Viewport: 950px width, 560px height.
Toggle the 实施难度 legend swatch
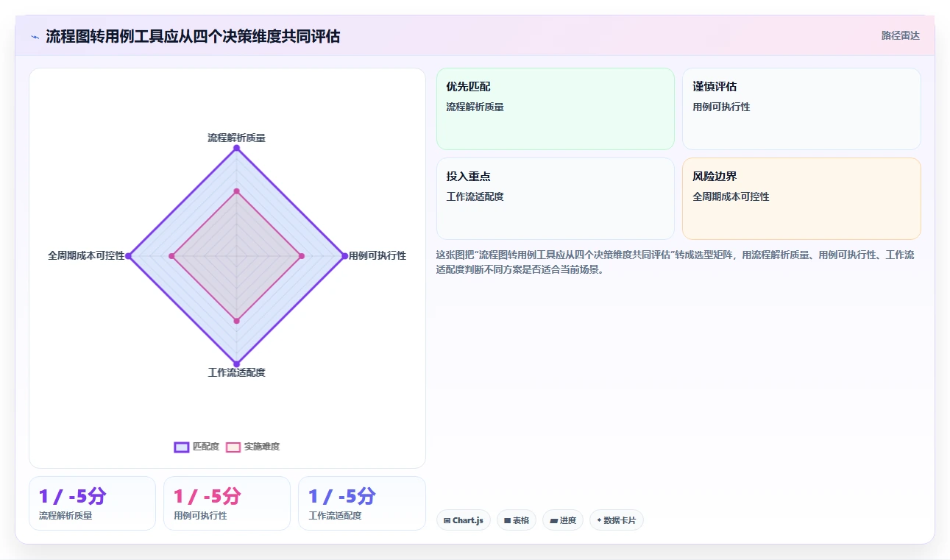click(x=233, y=447)
